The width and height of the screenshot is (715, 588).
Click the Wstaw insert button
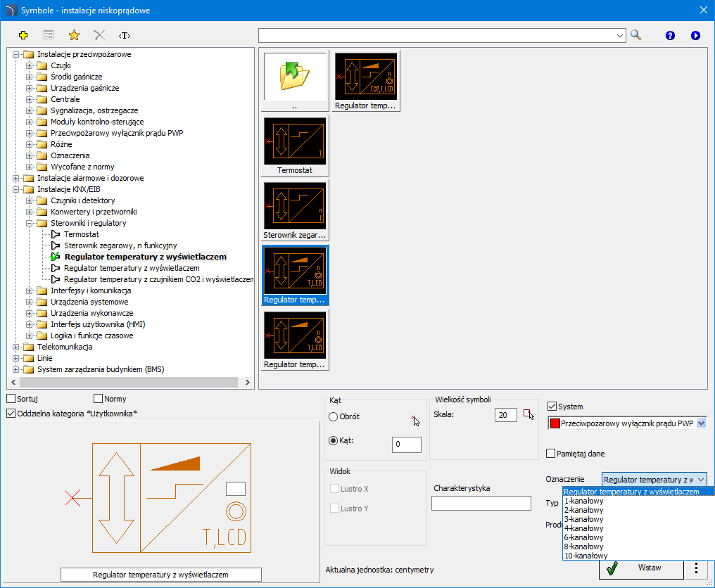pyautogui.click(x=641, y=569)
